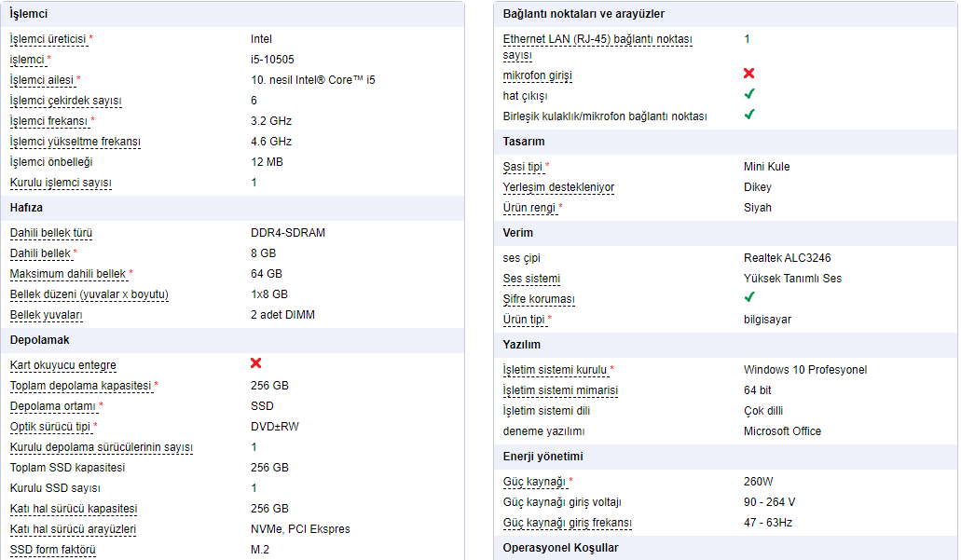
Task: Click the red X beside mikrofon girişi
Action: (x=748, y=74)
